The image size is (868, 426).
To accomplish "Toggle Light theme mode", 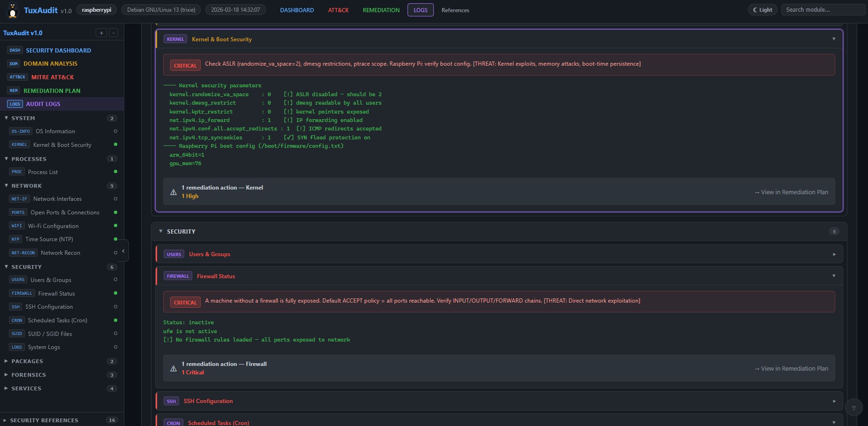I will click(x=763, y=10).
